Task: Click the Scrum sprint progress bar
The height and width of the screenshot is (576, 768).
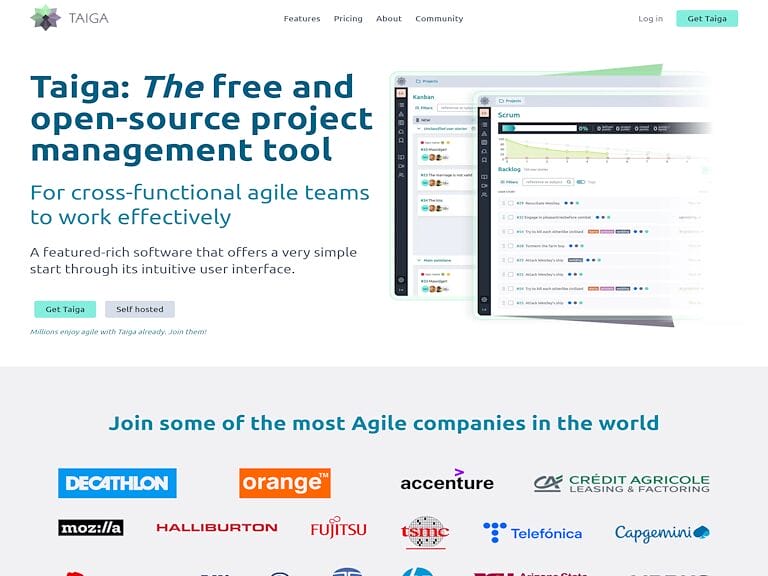Action: (x=537, y=128)
